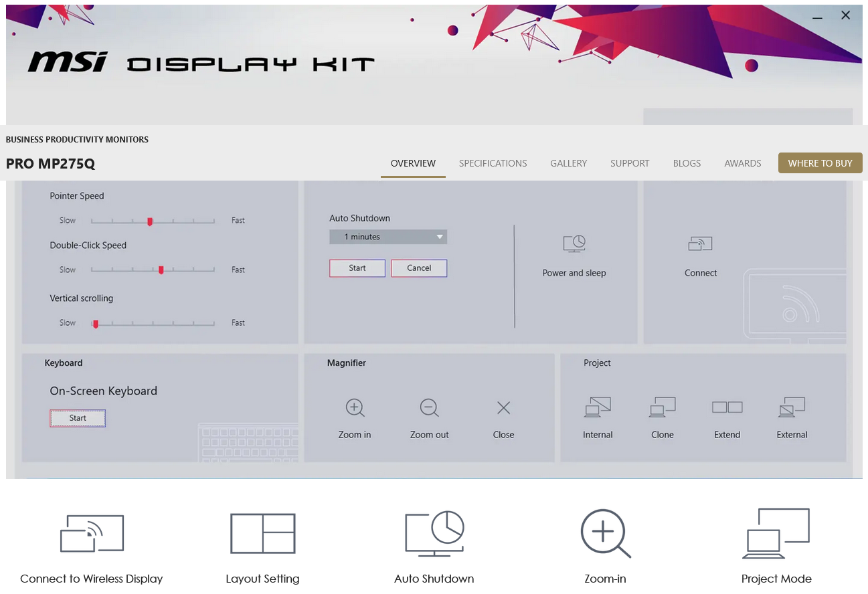Open the Power and sleep icon
This screenshot has width=868, height=594.
click(574, 243)
